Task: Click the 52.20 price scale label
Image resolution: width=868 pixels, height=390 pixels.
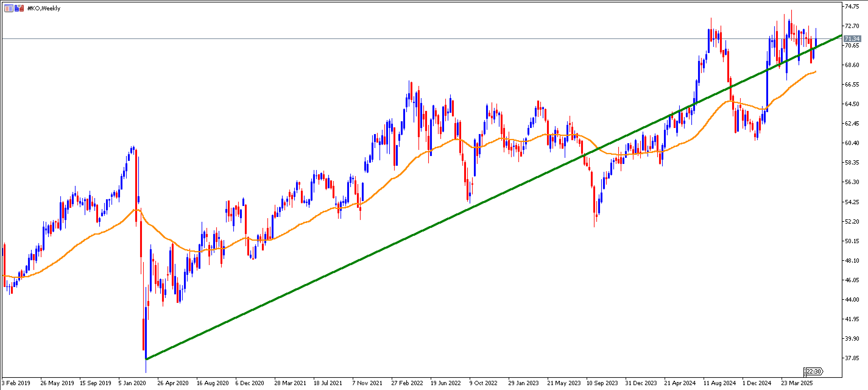Action: click(x=852, y=222)
